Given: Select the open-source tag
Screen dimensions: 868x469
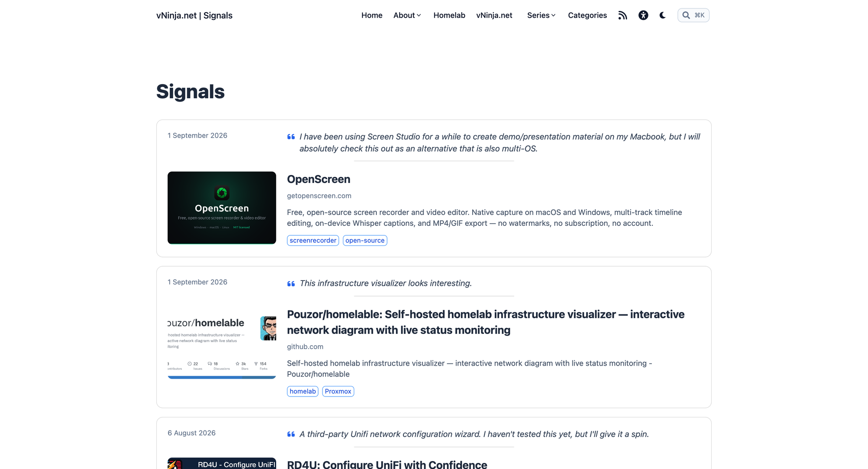Looking at the screenshot, I should click(365, 241).
